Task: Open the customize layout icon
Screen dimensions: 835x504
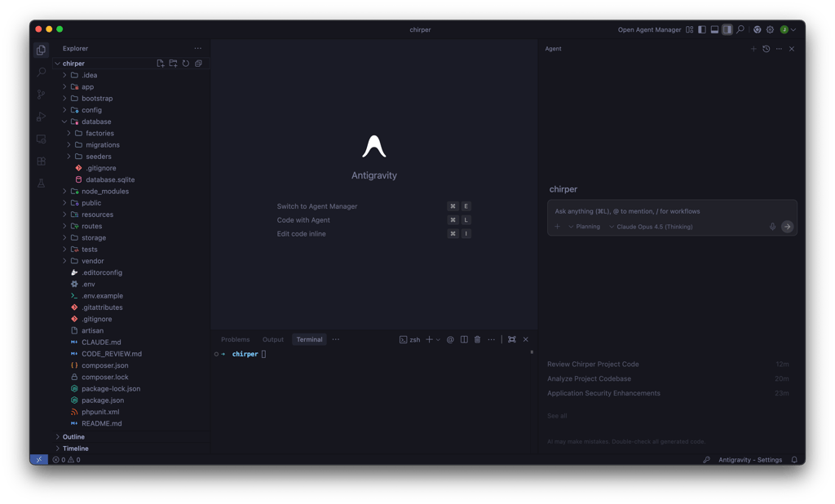Action: click(x=690, y=30)
